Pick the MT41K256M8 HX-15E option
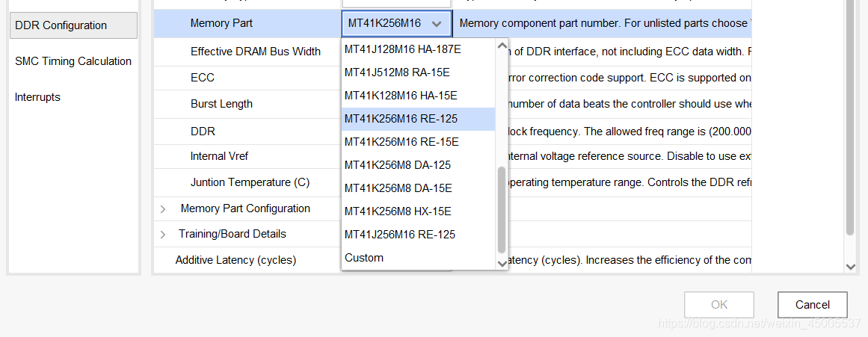The height and width of the screenshot is (337, 868). click(398, 211)
